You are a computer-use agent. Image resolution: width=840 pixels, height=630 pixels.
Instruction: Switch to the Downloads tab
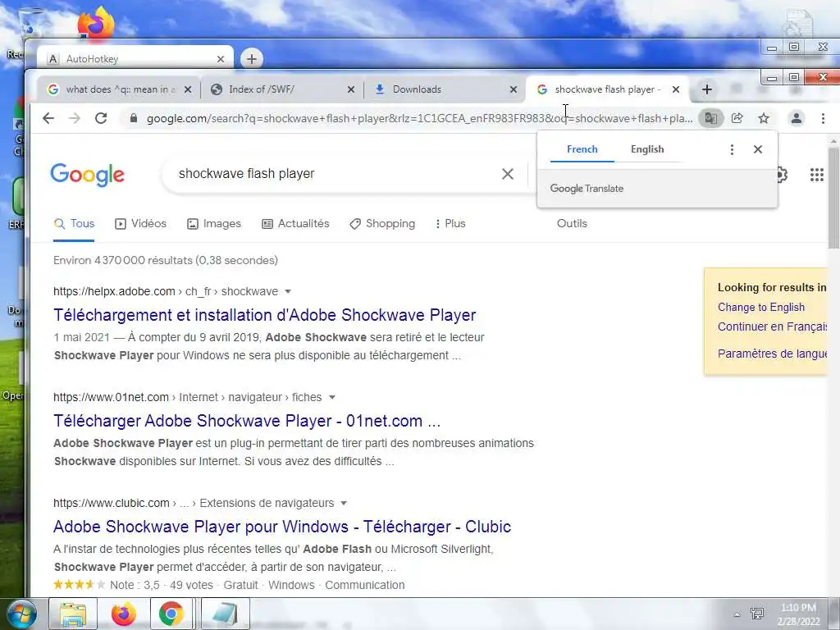(x=445, y=89)
